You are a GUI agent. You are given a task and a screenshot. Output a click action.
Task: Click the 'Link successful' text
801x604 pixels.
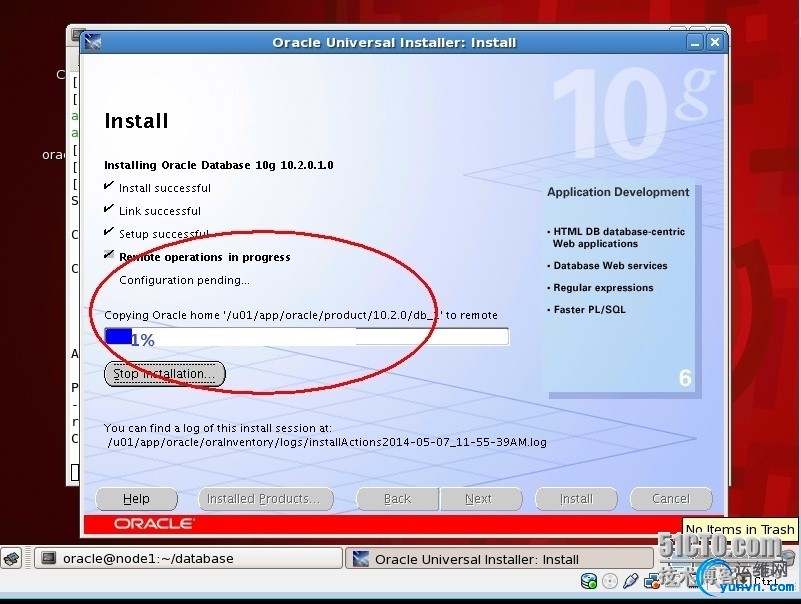click(x=160, y=211)
